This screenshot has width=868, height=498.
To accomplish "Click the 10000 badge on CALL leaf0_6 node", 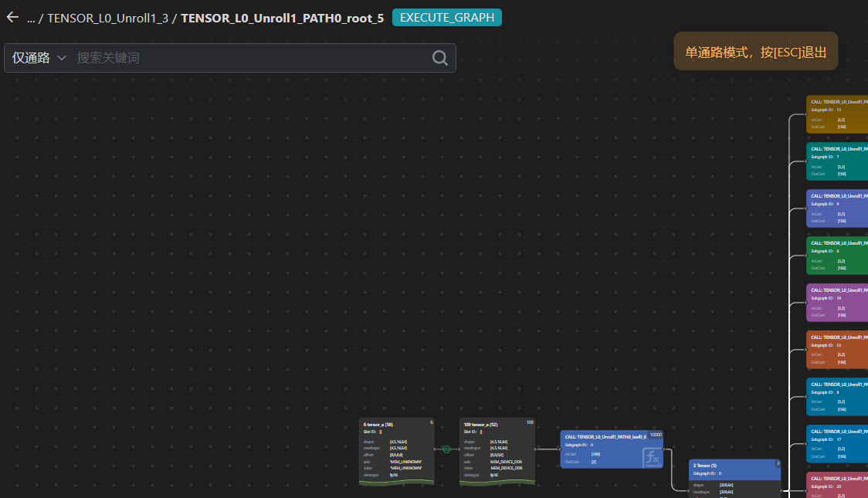I will pos(656,435).
